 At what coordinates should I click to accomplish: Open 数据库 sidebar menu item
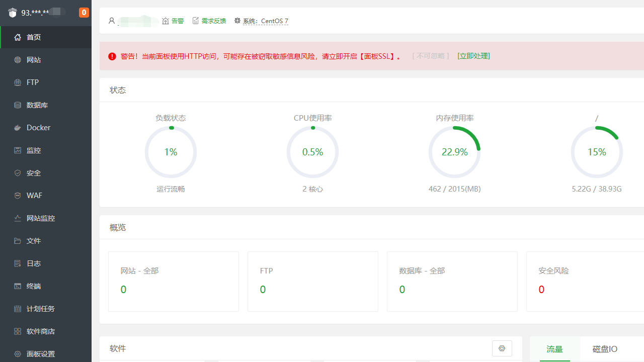46,105
